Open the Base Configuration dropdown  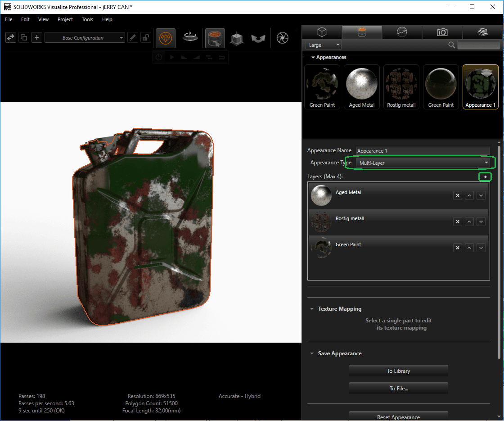[85, 38]
